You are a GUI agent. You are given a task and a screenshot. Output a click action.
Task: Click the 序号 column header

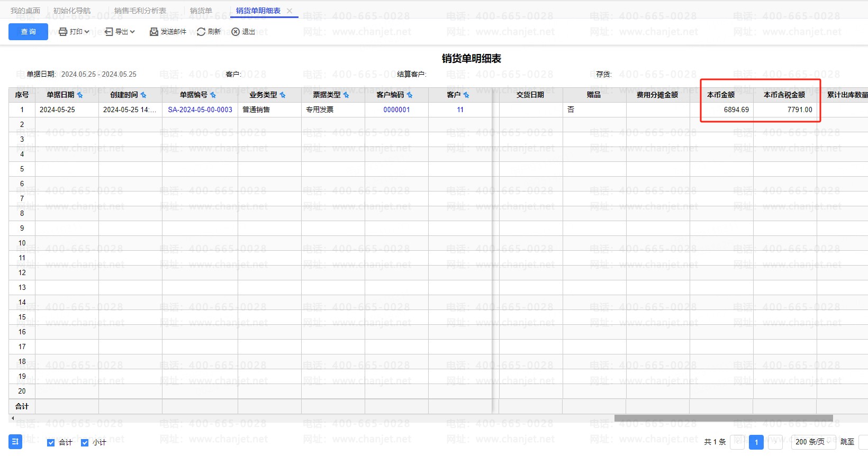(x=22, y=95)
